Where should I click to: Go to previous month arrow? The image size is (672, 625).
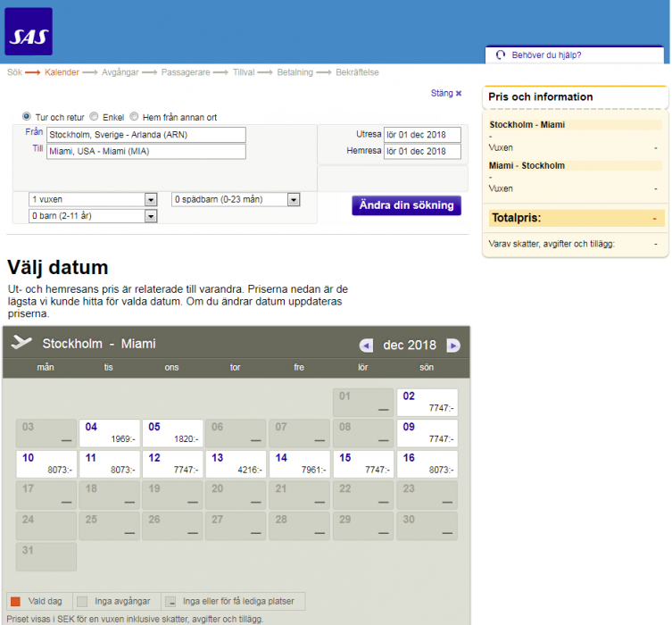pyautogui.click(x=366, y=346)
